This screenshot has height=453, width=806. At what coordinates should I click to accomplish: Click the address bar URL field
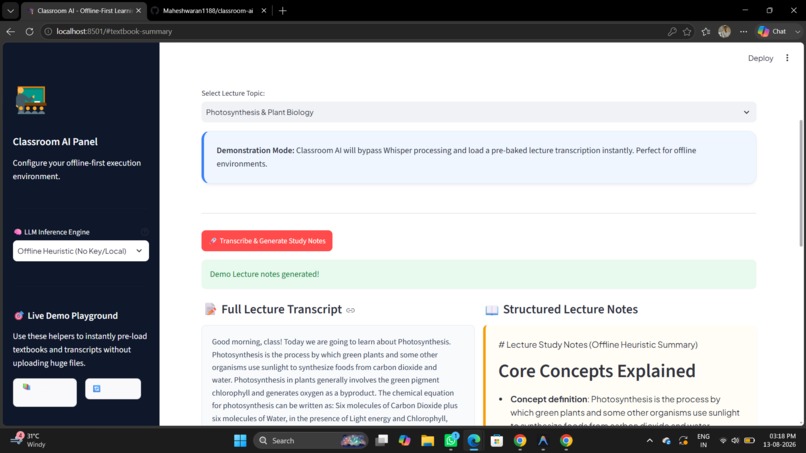click(355, 31)
